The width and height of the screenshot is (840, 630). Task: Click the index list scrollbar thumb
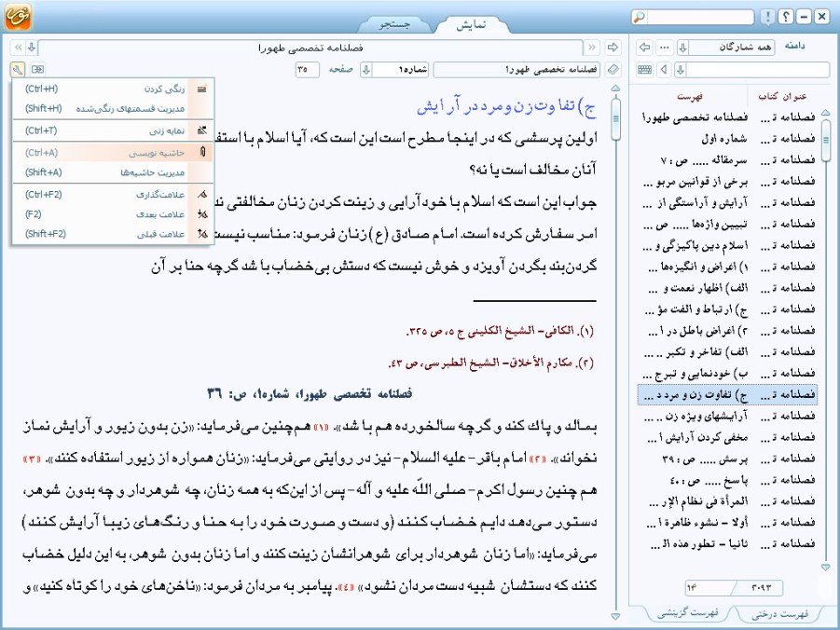pos(825,141)
